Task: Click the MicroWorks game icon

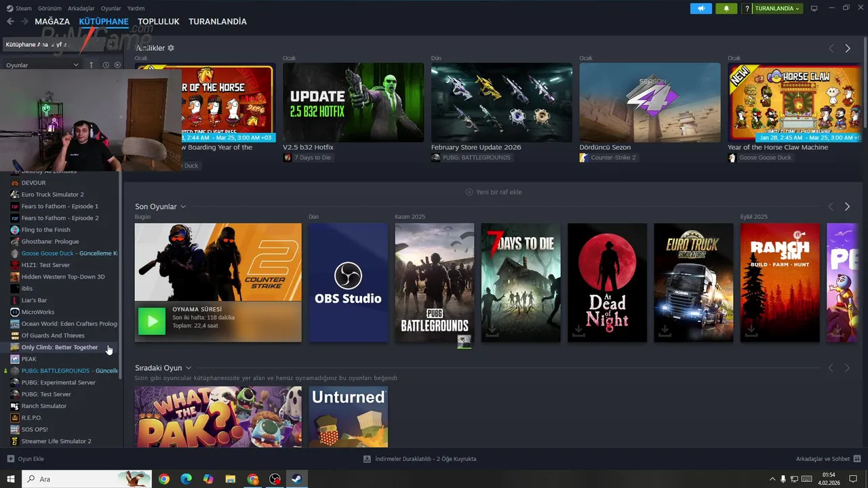Action: click(15, 312)
